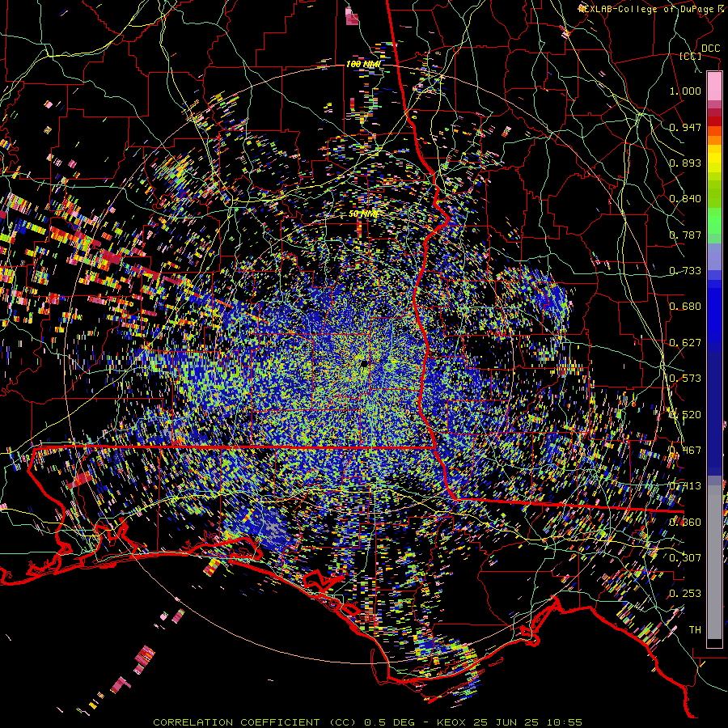This screenshot has width=728, height=728.
Task: Click the gray band of the color bar
Action: 714,562
